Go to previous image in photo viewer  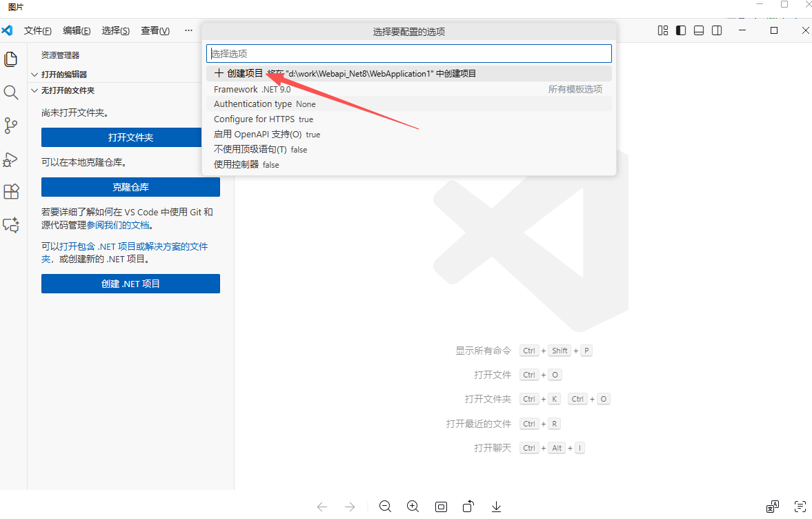[x=322, y=507]
